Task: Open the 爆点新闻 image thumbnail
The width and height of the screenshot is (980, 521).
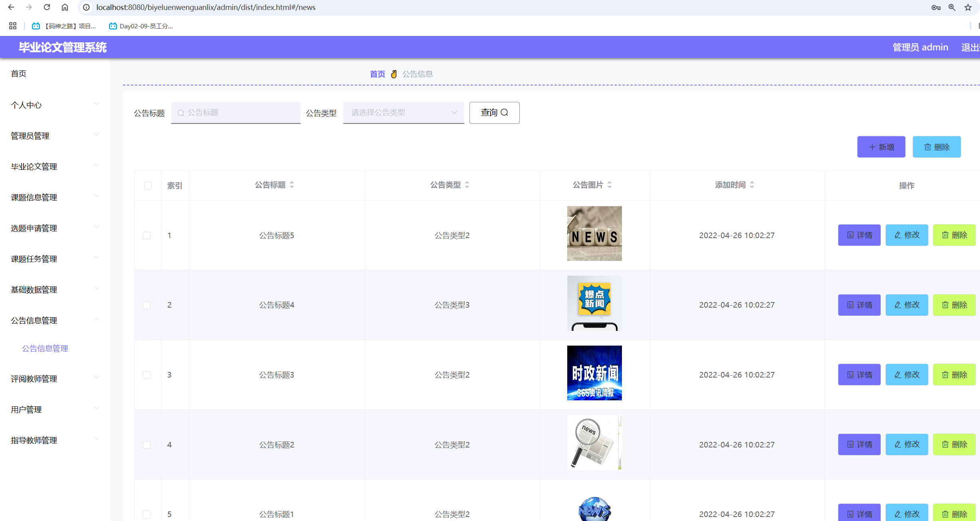Action: pyautogui.click(x=594, y=303)
